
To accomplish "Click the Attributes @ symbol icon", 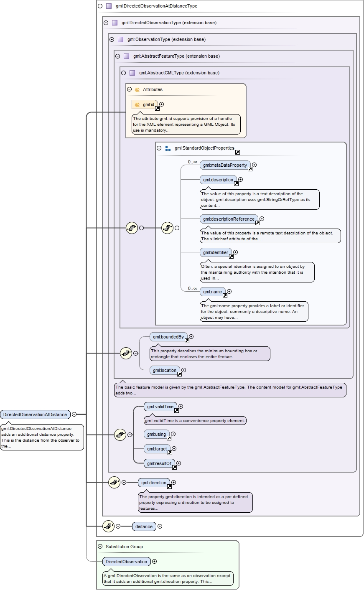I will pos(137,89).
